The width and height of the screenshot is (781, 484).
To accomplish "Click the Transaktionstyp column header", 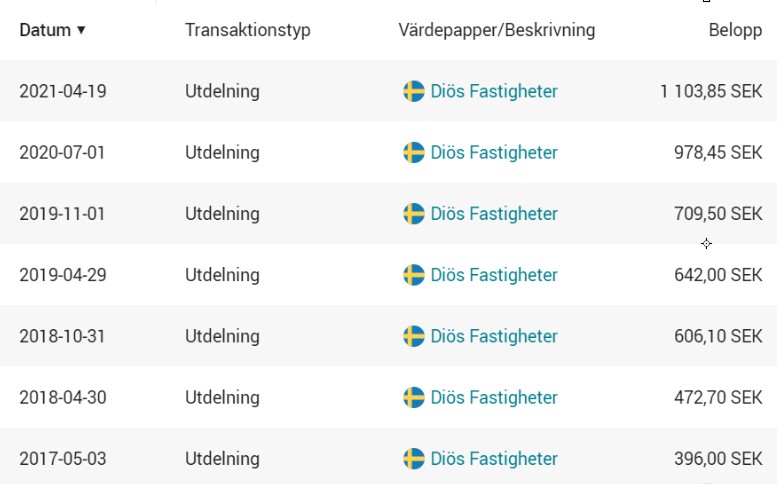I will tap(247, 30).
